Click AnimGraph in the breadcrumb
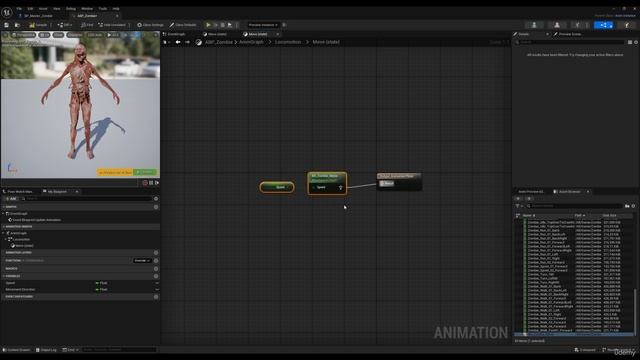 click(251, 42)
